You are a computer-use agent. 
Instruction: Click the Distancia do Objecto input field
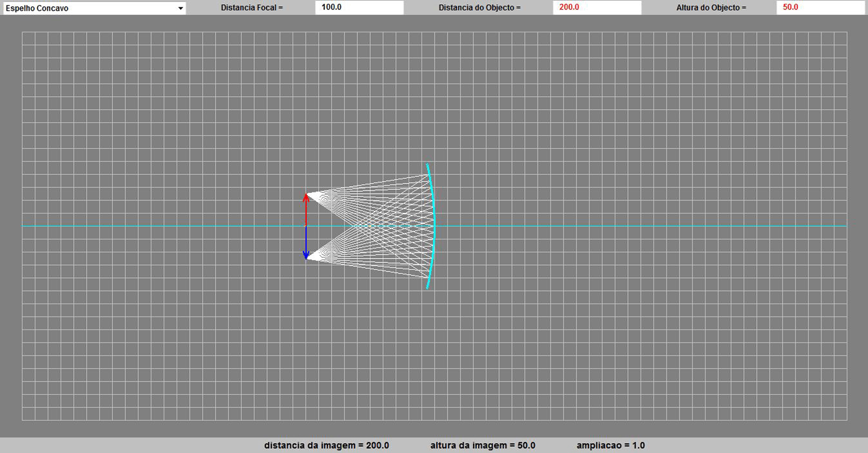(597, 8)
